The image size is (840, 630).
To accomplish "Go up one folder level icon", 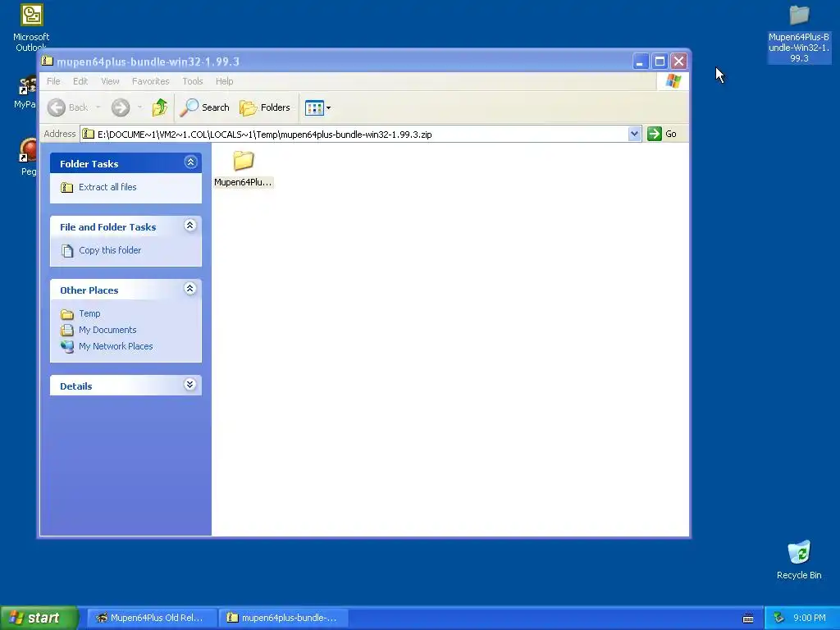I will click(x=160, y=107).
